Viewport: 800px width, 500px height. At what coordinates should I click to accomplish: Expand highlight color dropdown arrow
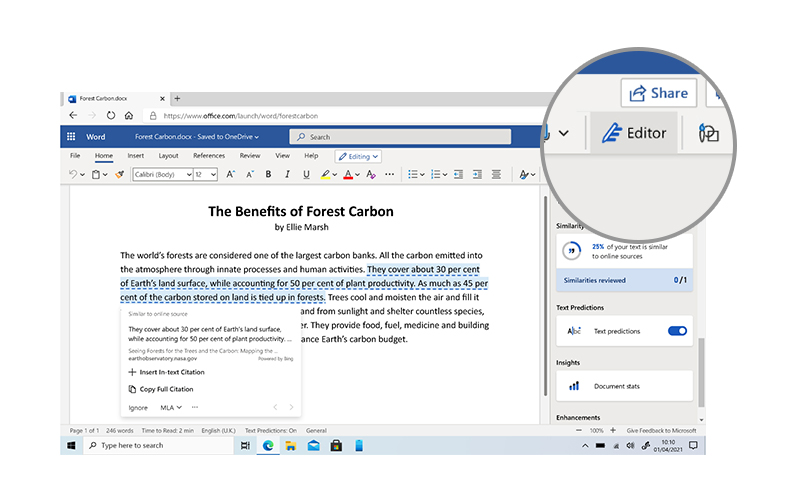[335, 175]
